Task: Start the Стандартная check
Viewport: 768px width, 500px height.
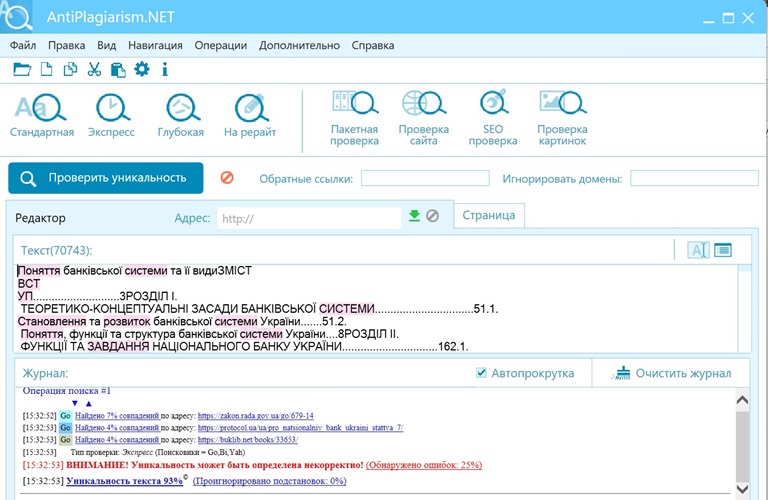Action: click(x=42, y=116)
